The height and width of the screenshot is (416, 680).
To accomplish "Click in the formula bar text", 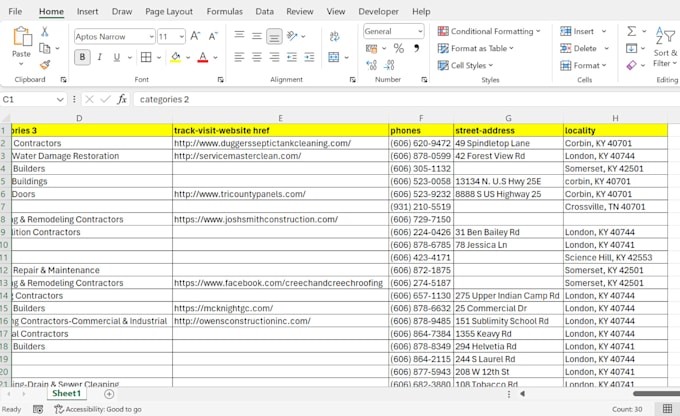I will 164,99.
